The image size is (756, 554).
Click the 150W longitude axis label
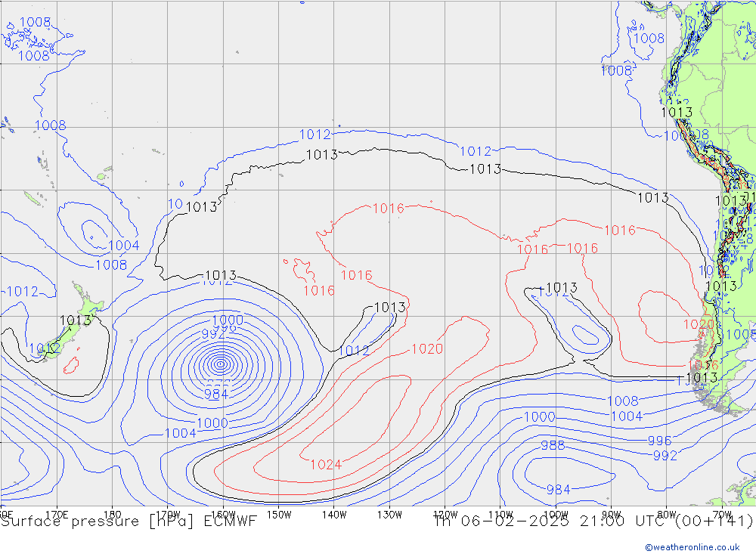[x=279, y=514]
